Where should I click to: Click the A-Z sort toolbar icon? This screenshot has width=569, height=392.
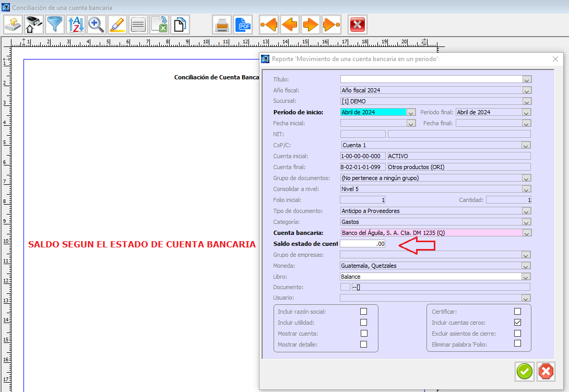click(76, 25)
